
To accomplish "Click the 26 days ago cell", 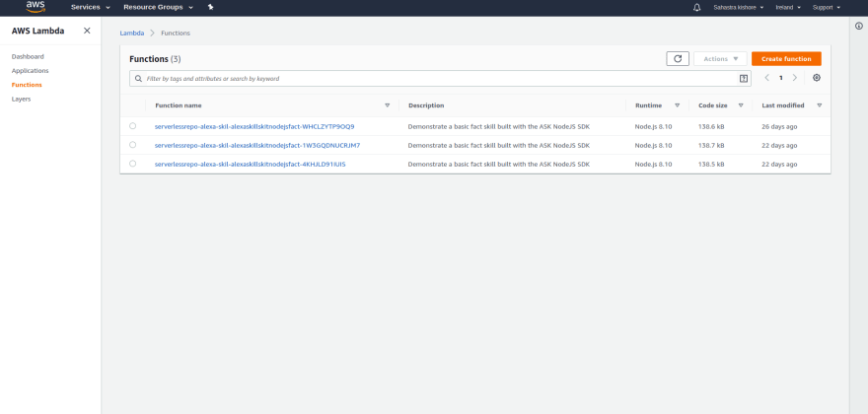I will [779, 127].
